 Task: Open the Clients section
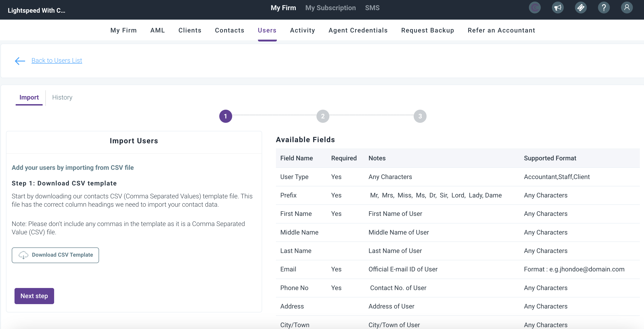click(190, 30)
